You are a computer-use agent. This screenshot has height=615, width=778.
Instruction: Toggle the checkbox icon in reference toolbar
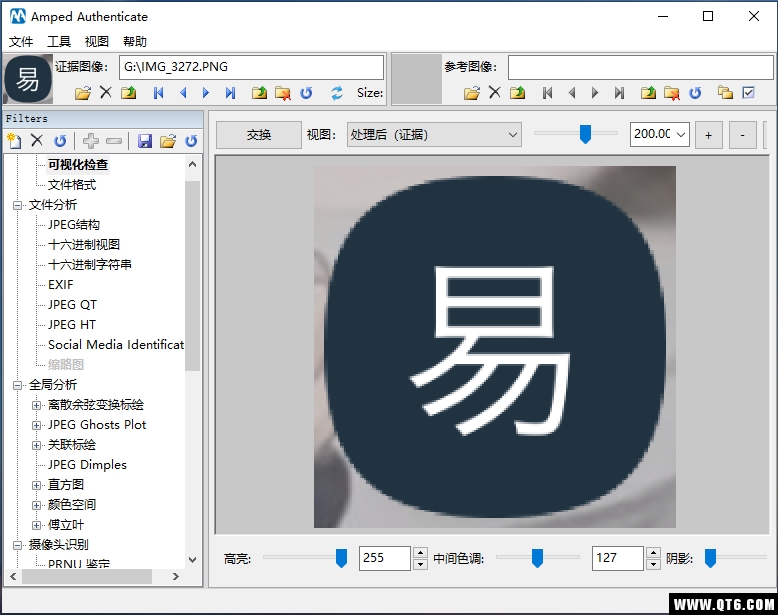749,93
